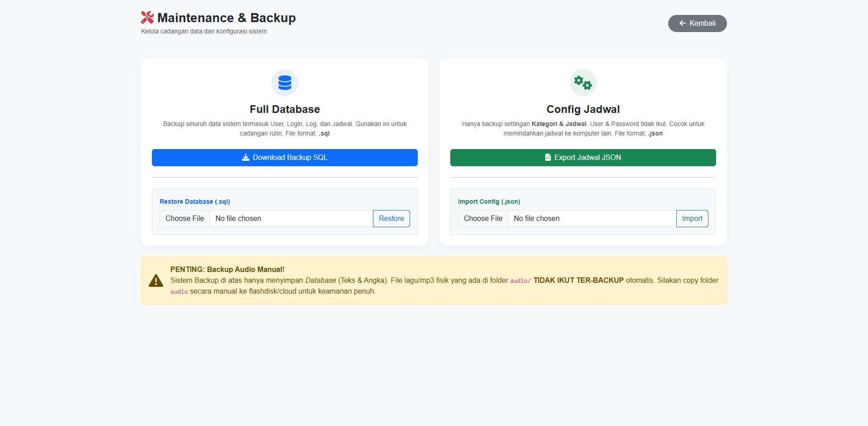Screen dimensions: 868x426
Task: Click the download icon on Backup SQL button
Action: pyautogui.click(x=245, y=157)
